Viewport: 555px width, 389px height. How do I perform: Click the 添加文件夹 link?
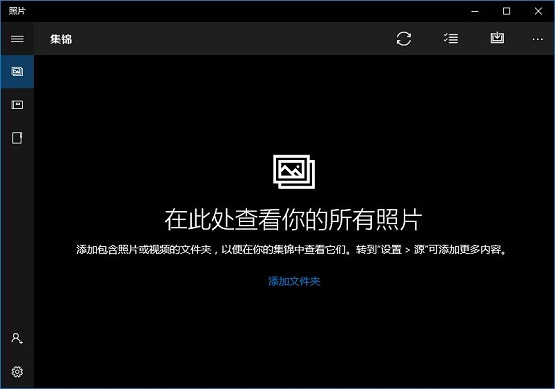294,281
